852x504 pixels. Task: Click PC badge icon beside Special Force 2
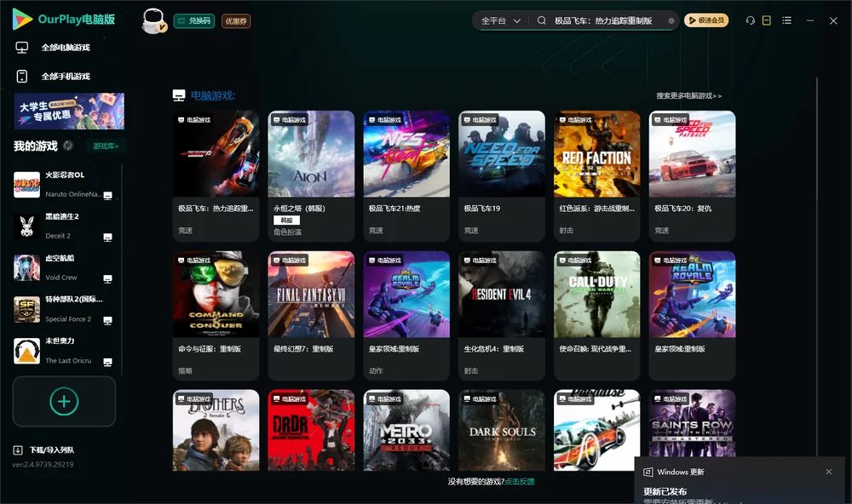click(x=107, y=320)
